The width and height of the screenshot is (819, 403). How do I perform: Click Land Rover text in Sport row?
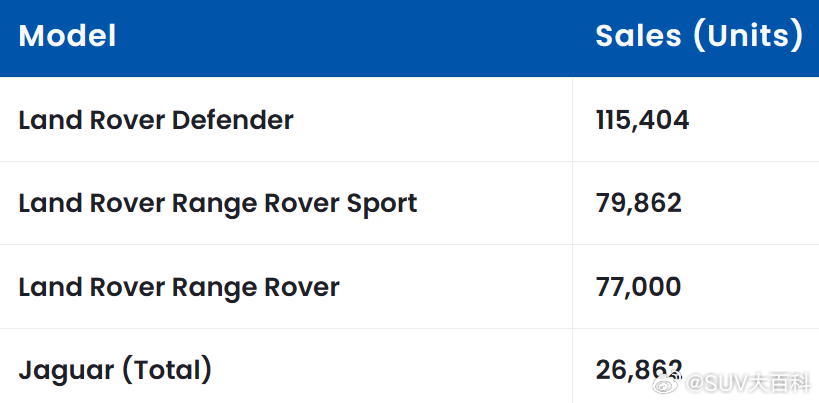tap(91, 203)
